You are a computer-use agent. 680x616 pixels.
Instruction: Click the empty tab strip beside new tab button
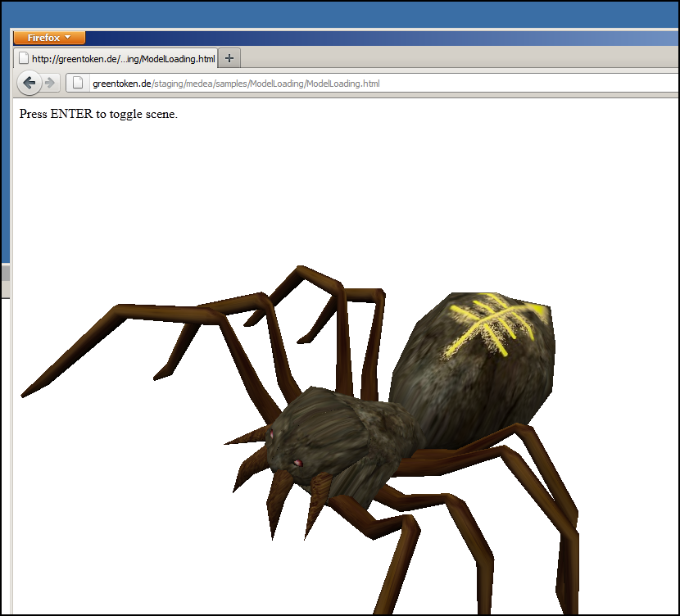coord(451,58)
